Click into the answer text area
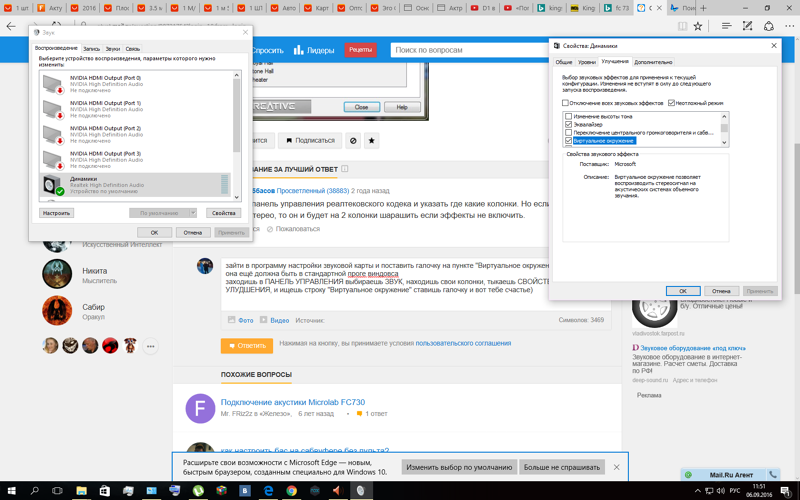Image resolution: width=800 pixels, height=500 pixels. pyautogui.click(x=386, y=284)
